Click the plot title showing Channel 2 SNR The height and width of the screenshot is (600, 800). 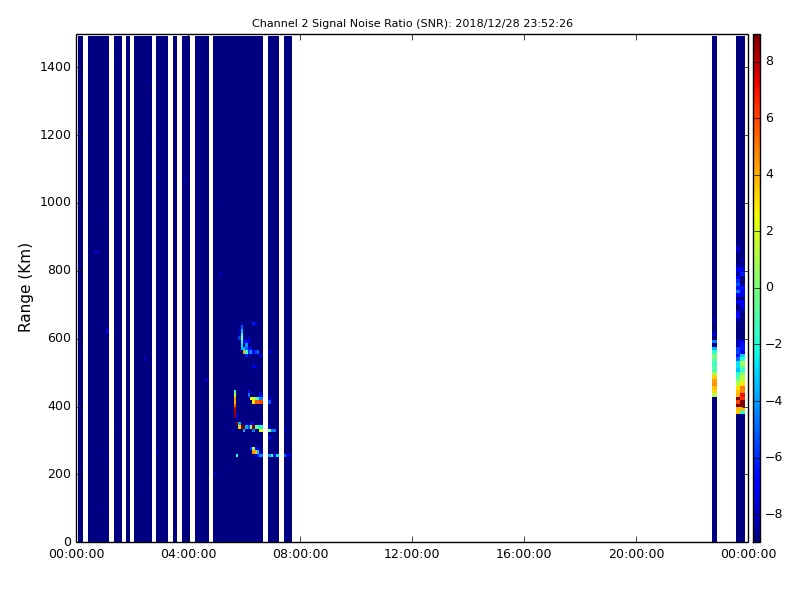[412, 23]
